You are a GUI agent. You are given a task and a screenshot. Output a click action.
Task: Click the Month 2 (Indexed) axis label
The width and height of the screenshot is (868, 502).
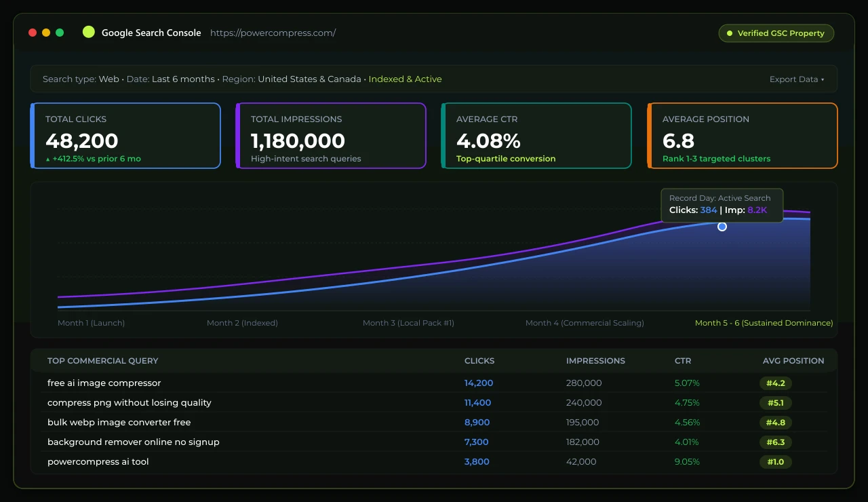pos(242,323)
